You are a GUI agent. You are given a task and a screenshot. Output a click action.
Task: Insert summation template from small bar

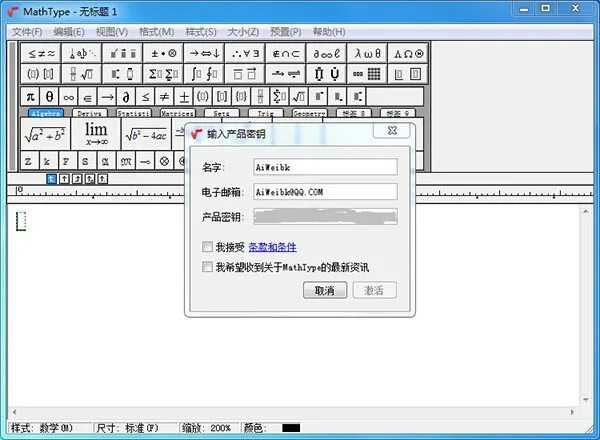pos(280,96)
